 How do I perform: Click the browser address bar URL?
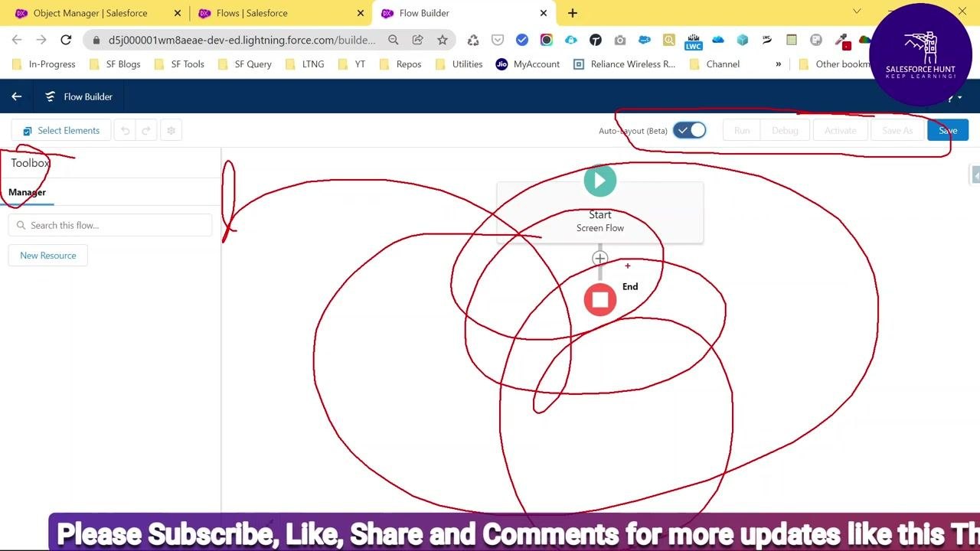coord(242,40)
